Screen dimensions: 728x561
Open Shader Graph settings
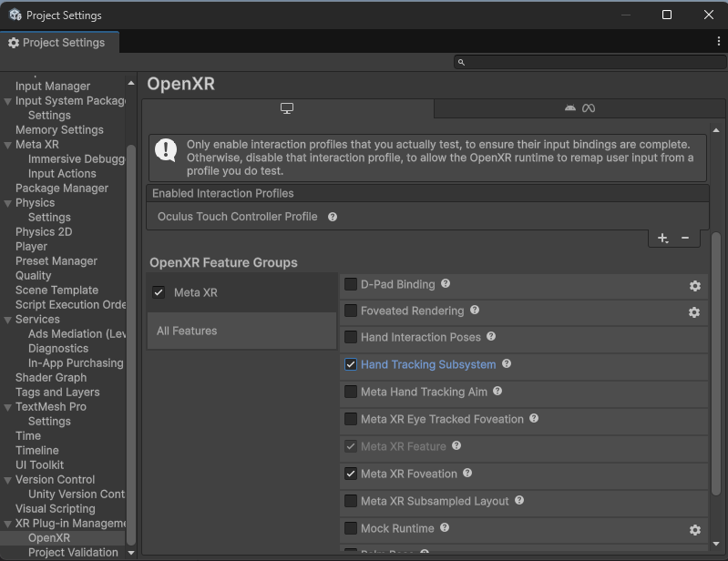(x=51, y=377)
